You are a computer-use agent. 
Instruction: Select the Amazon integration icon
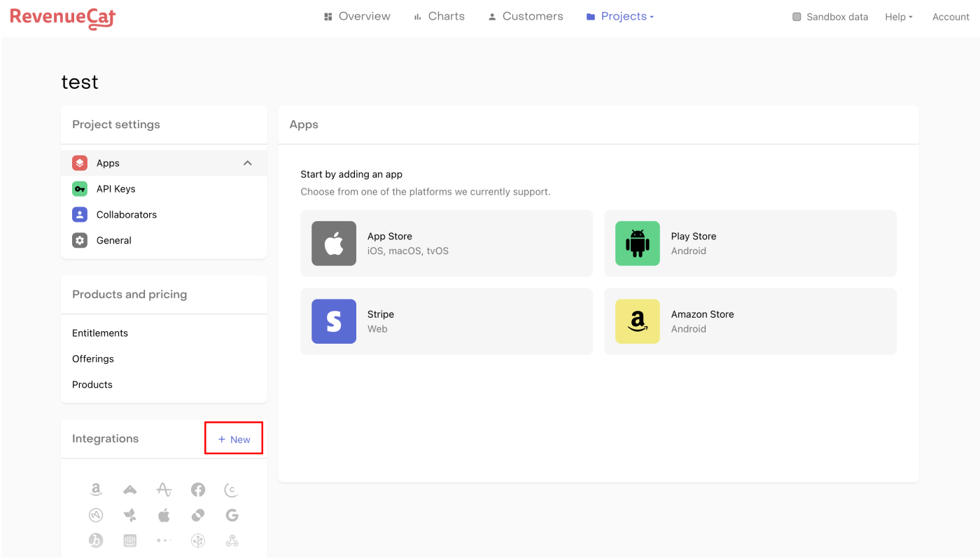click(96, 490)
